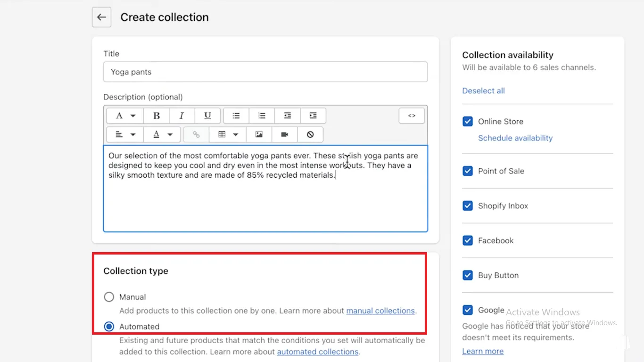Clear formatting with the no-entry icon
Screen dimensions: 644x362
coord(310,134)
